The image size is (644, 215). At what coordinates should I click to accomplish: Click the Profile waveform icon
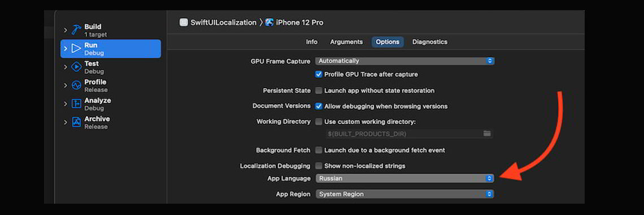pyautogui.click(x=76, y=85)
